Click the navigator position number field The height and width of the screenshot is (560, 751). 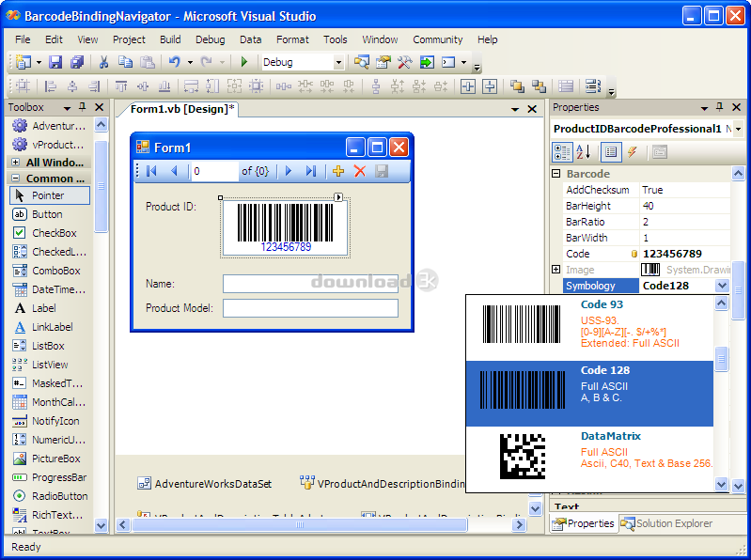(x=214, y=171)
